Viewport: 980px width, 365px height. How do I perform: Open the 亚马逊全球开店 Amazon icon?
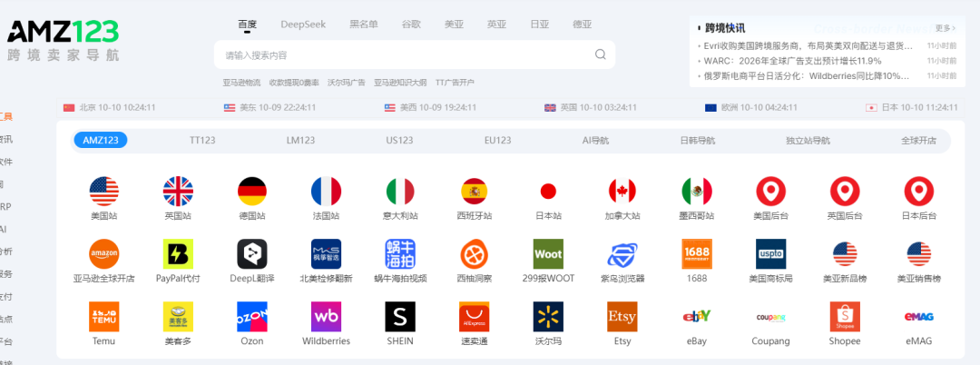tap(104, 253)
